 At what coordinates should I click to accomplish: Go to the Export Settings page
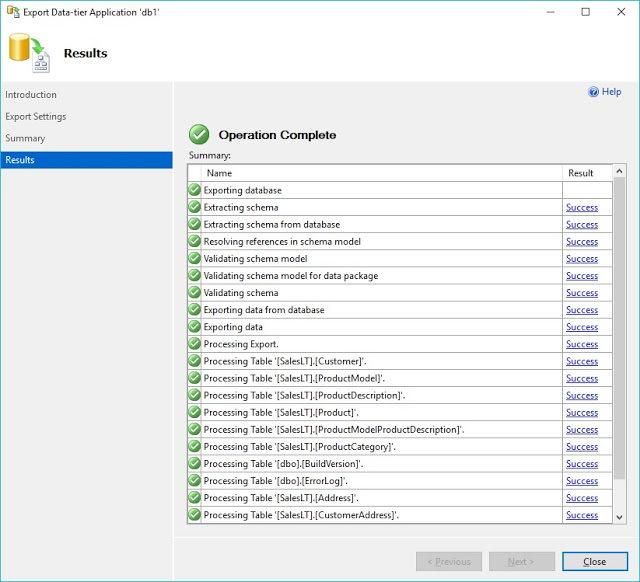tap(36, 117)
